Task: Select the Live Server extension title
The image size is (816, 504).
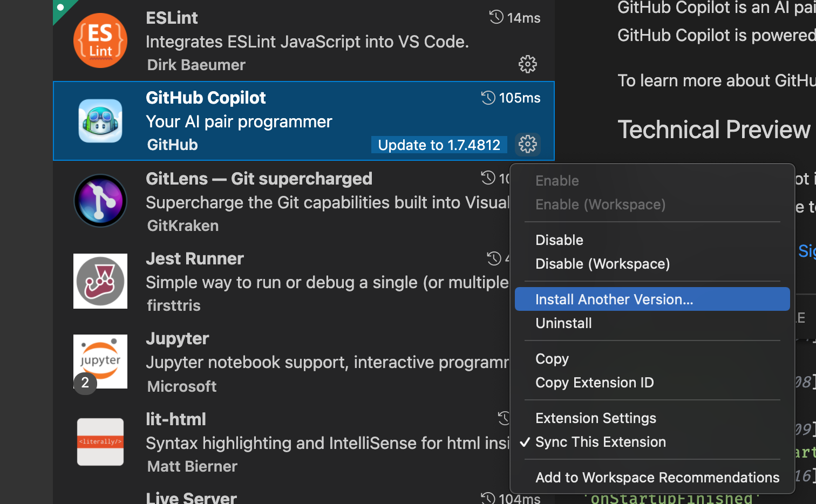Action: pos(191,498)
